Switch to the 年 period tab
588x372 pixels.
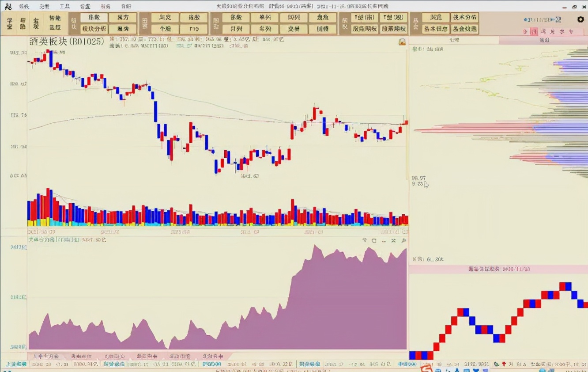coord(571,32)
